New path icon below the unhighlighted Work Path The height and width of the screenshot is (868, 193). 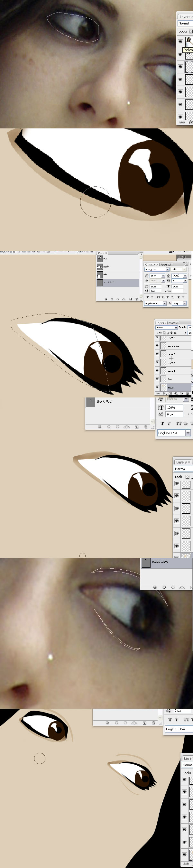[x=136, y=426]
